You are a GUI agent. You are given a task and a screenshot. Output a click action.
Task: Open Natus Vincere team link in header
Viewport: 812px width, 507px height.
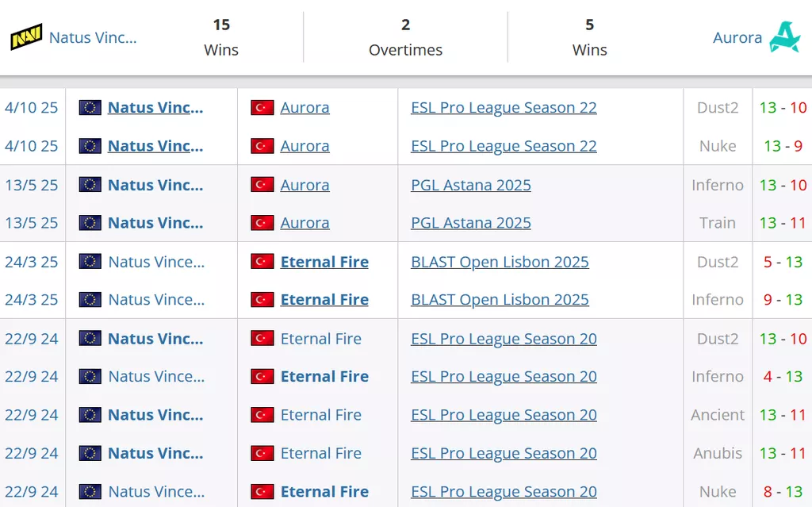click(x=93, y=37)
